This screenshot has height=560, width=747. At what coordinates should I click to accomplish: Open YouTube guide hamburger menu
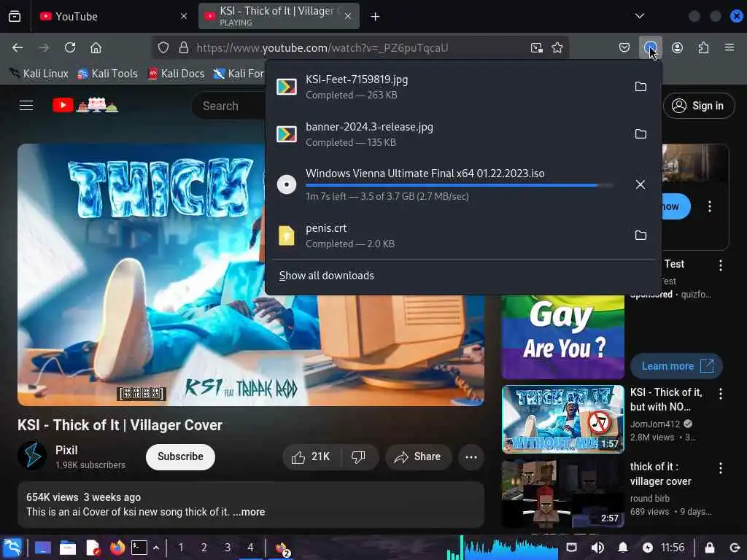[x=26, y=105]
